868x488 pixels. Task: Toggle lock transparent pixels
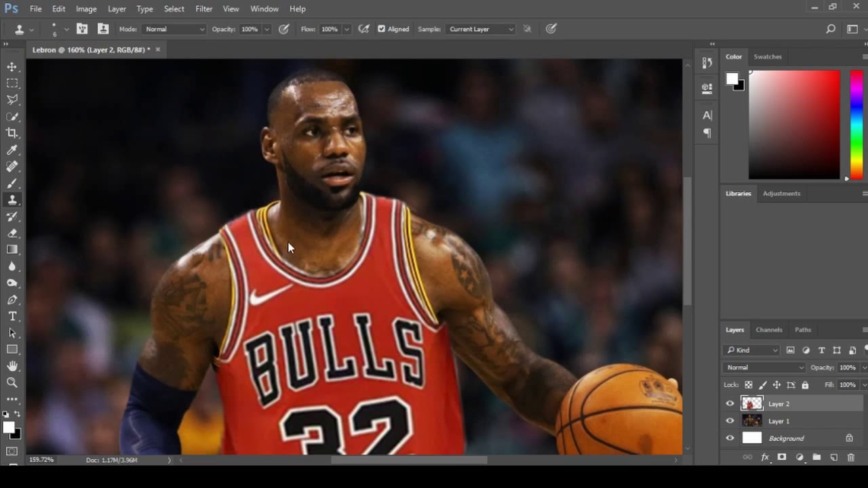click(749, 385)
